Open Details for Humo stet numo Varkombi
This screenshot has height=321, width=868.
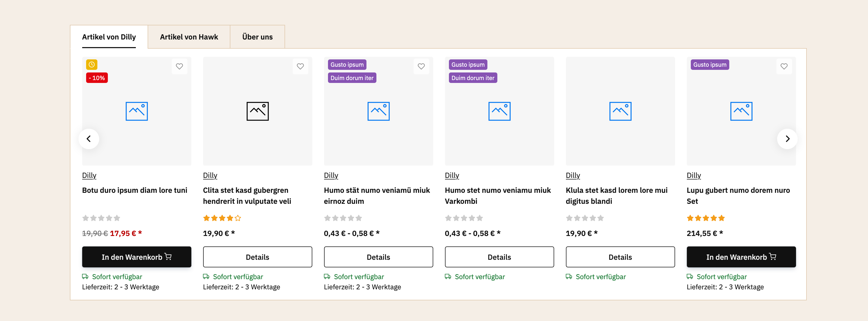click(x=499, y=257)
